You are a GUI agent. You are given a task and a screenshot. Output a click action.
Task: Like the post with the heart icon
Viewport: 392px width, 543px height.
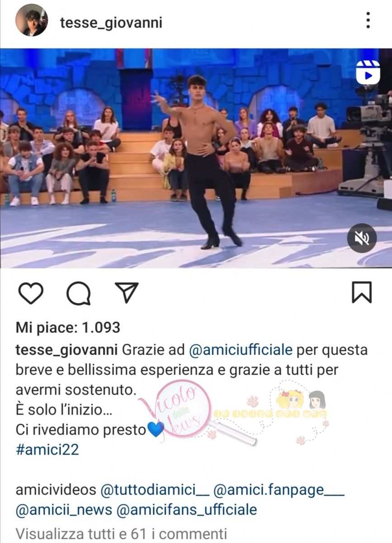click(30, 292)
